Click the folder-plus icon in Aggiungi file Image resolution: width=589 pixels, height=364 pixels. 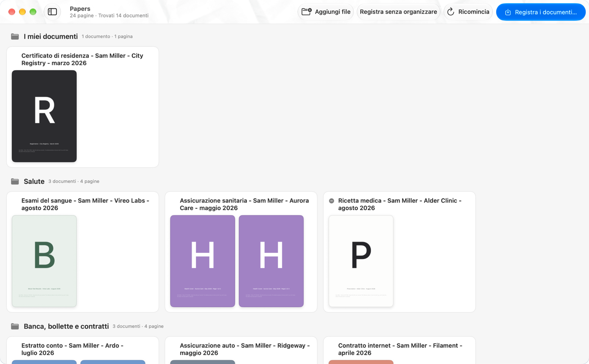click(x=307, y=12)
